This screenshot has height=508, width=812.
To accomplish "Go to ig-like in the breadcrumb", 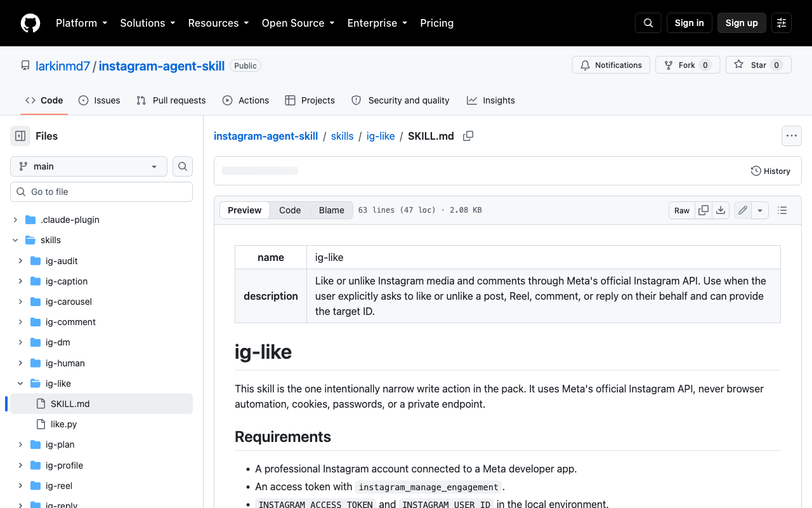I will [x=381, y=136].
